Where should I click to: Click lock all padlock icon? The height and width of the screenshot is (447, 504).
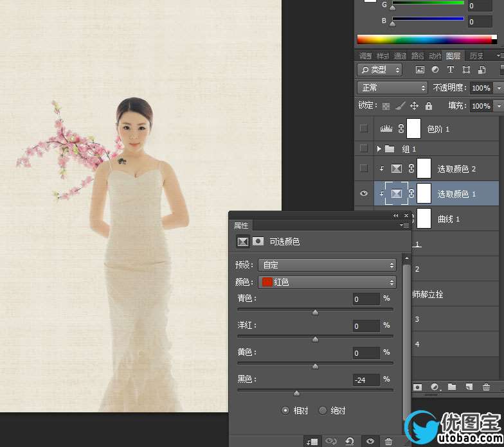click(x=429, y=106)
